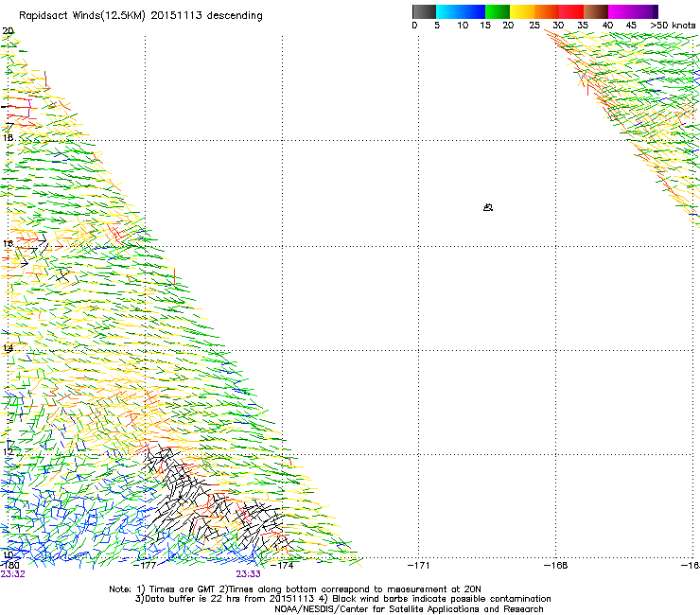Click the '20' latitude axis label

coord(8,31)
